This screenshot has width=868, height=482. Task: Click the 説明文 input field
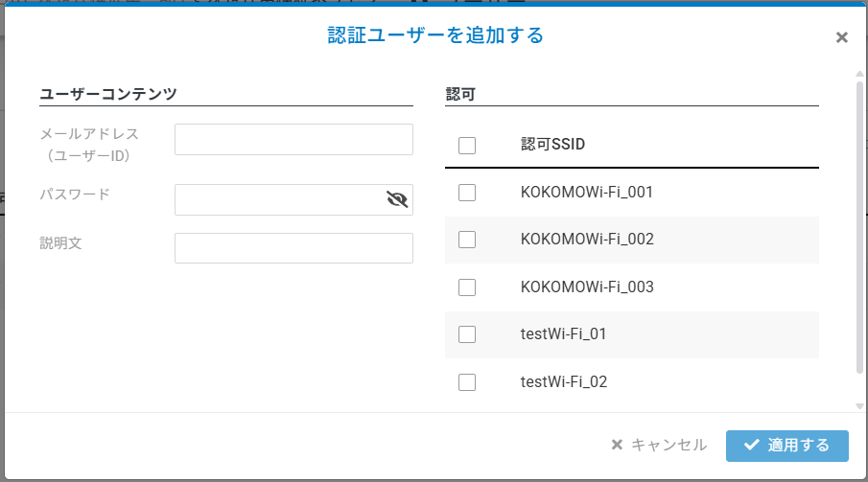pyautogui.click(x=293, y=248)
